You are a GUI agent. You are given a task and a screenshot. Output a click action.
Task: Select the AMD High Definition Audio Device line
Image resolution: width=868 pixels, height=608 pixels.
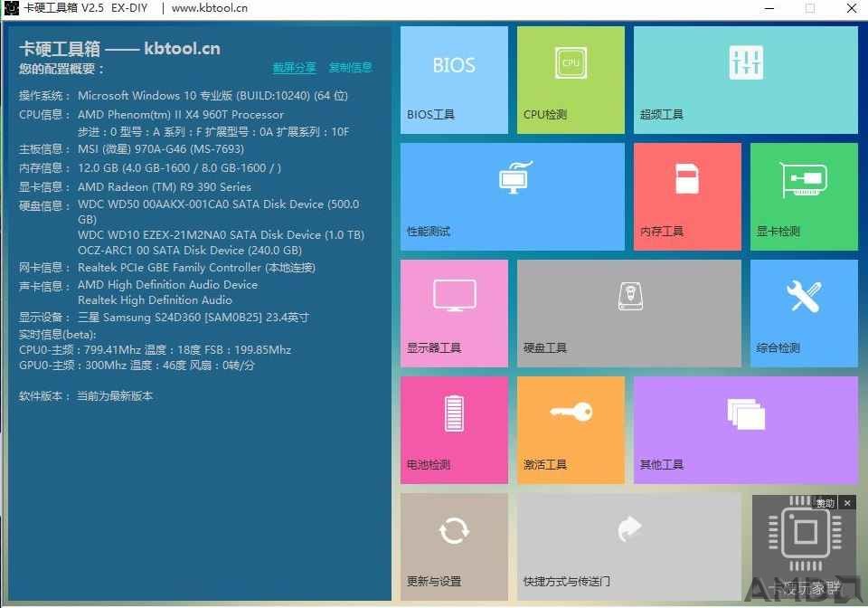point(168,285)
